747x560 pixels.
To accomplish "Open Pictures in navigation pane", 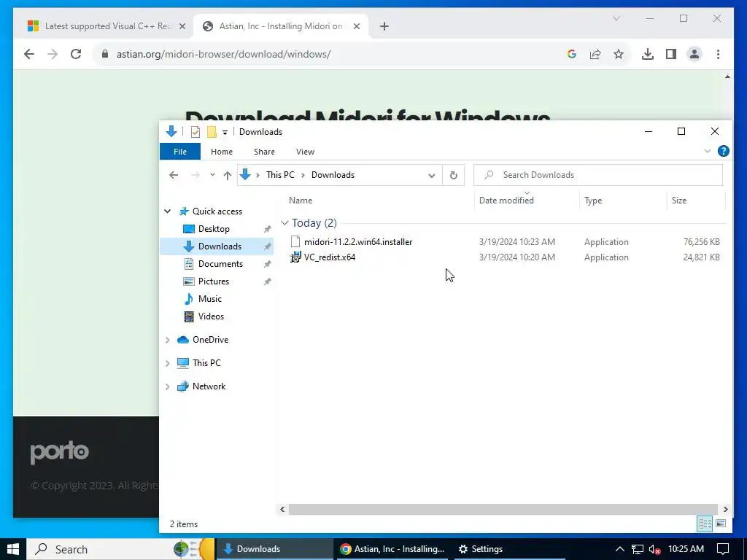I will point(214,281).
